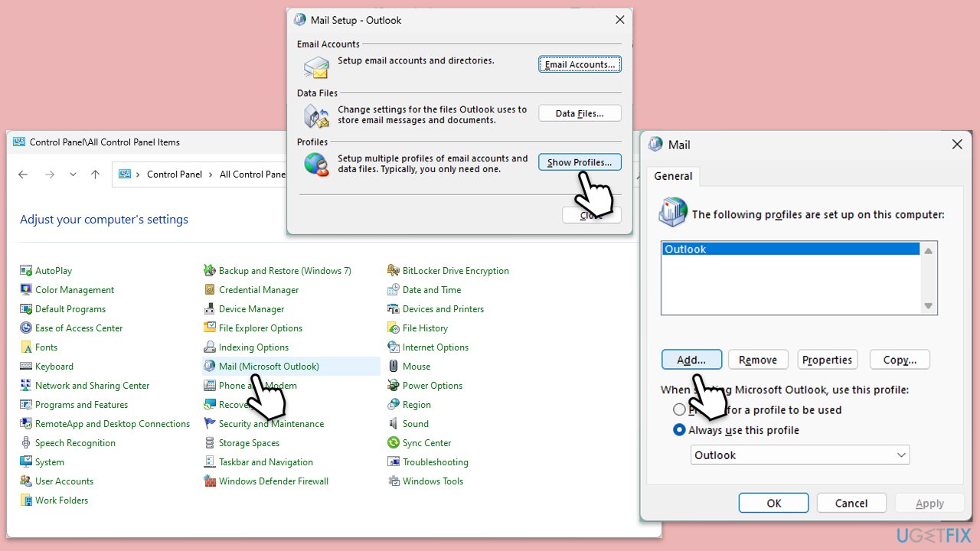
Task: Open the recent locations dropdown chevron
Action: [x=73, y=174]
